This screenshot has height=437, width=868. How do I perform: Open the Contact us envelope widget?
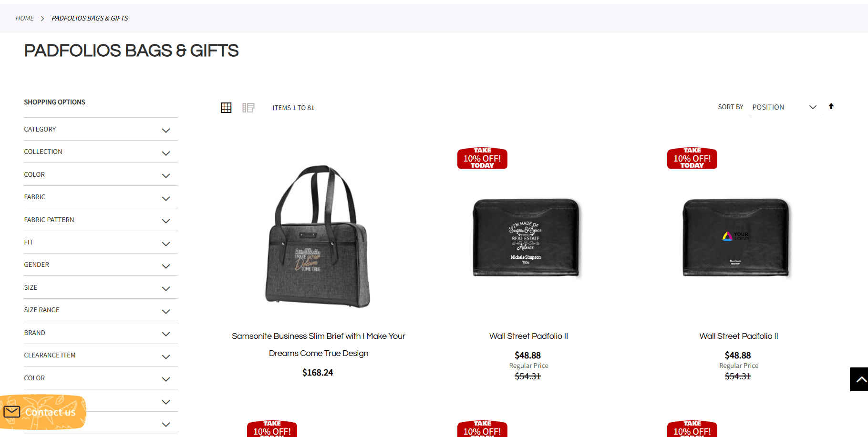click(43, 412)
